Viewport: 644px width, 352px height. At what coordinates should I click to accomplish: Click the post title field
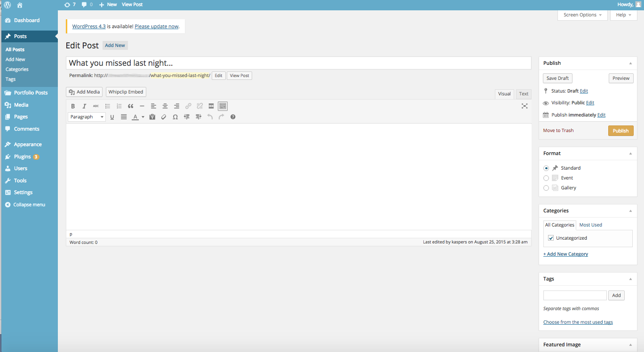[299, 63]
